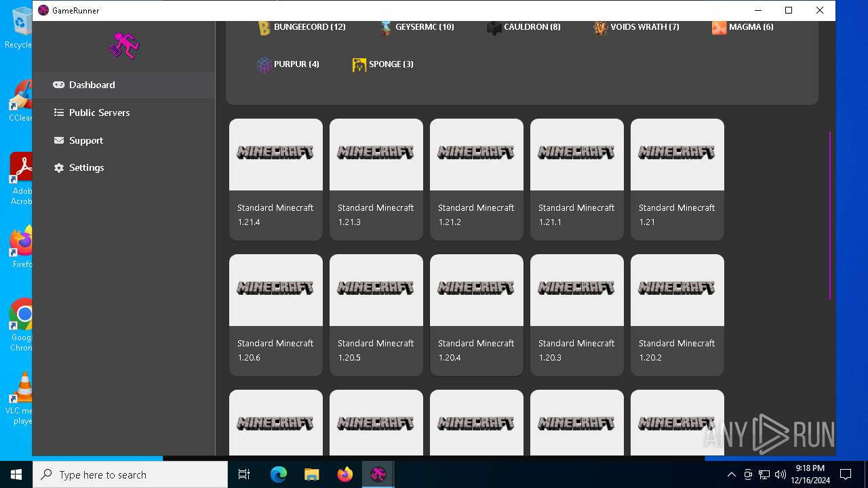The image size is (868, 488).
Task: Filter by CAULDRON (8) label
Action: click(532, 27)
